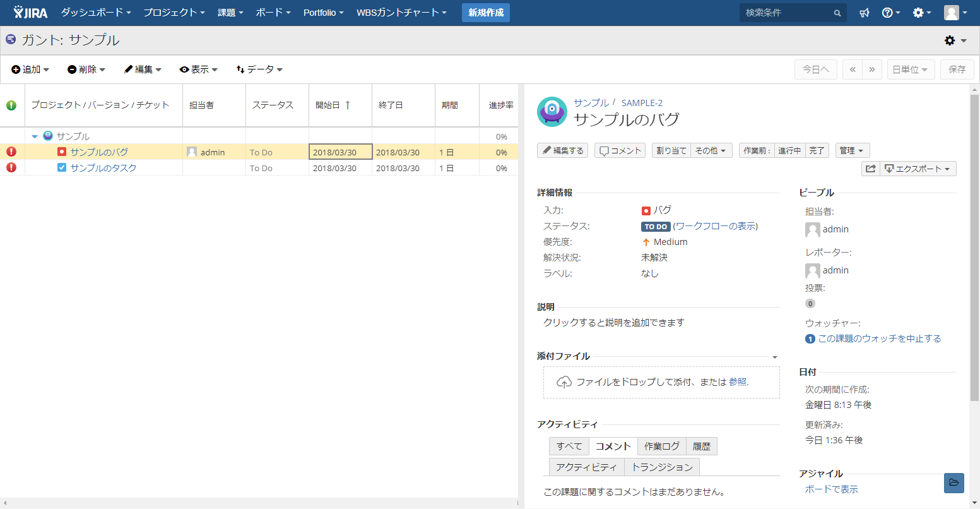The height and width of the screenshot is (509, 980).
Task: Click the task type icon for サンプルのタスク
Action: coord(62,167)
